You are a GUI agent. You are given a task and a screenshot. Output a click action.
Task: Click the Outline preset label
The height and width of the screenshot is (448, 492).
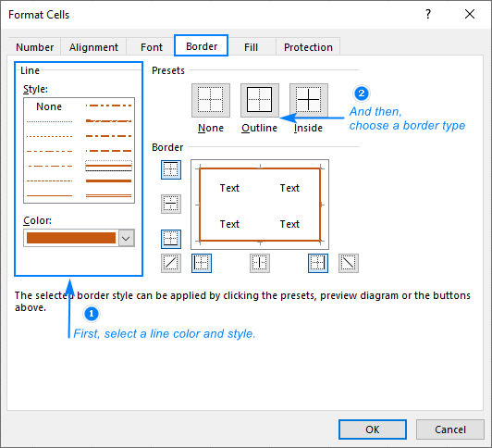coord(260,128)
